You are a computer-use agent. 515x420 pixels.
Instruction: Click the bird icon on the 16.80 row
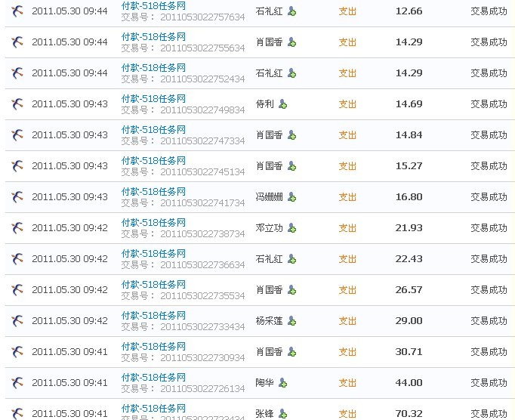[x=17, y=197]
